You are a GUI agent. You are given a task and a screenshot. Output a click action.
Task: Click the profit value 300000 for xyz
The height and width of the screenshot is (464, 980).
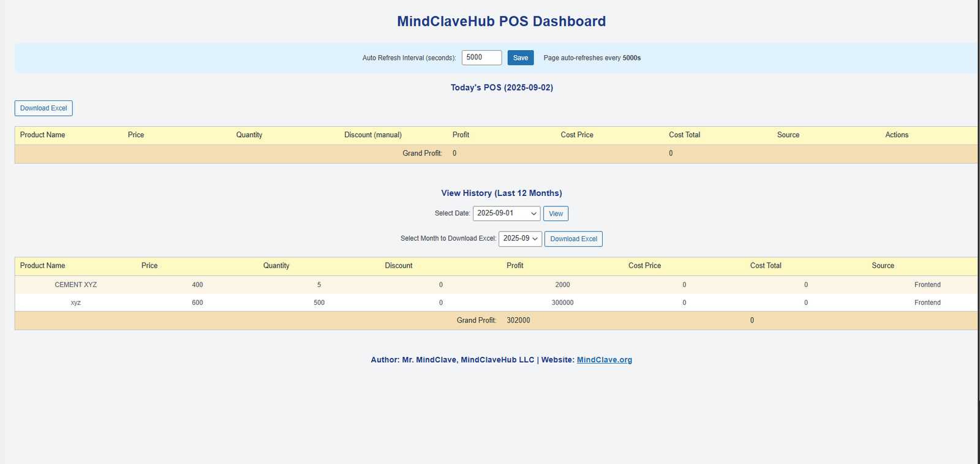[562, 302]
